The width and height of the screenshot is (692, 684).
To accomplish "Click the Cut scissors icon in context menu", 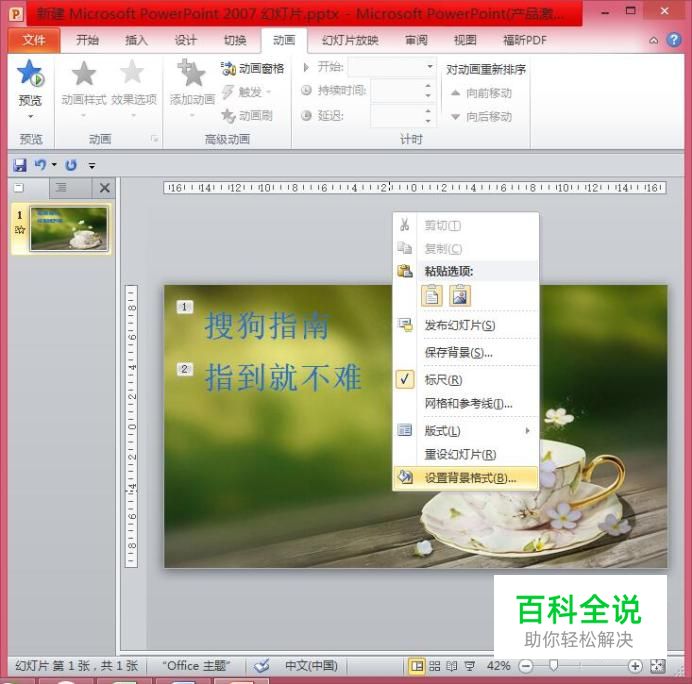I will [x=405, y=225].
